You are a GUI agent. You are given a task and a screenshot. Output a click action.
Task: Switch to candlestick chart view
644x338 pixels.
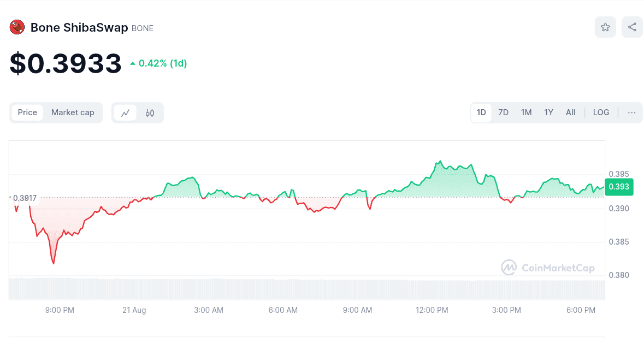click(150, 113)
